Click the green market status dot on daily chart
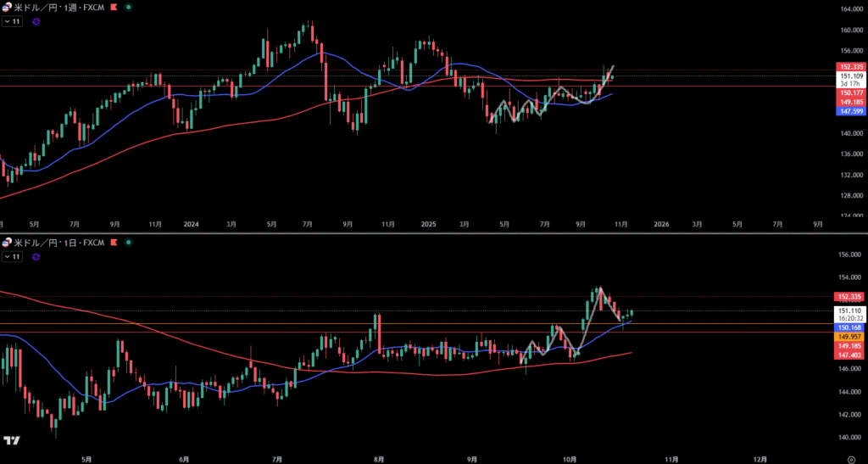This screenshot has width=868, height=464. tap(128, 243)
